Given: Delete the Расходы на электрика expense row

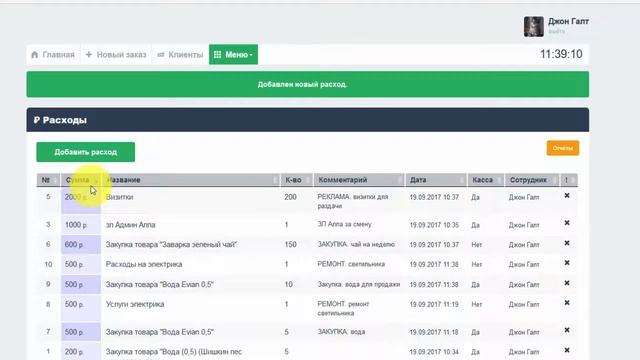Looking at the screenshot, I should [x=567, y=263].
